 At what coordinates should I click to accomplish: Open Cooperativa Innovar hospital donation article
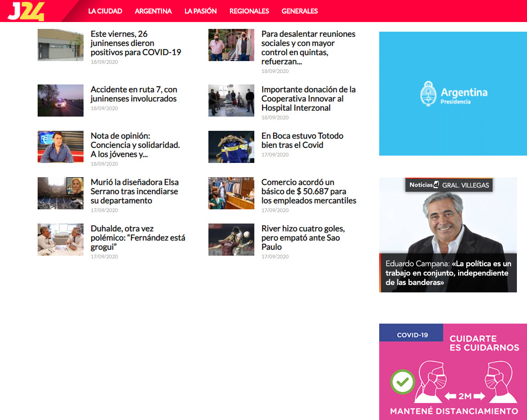point(308,99)
